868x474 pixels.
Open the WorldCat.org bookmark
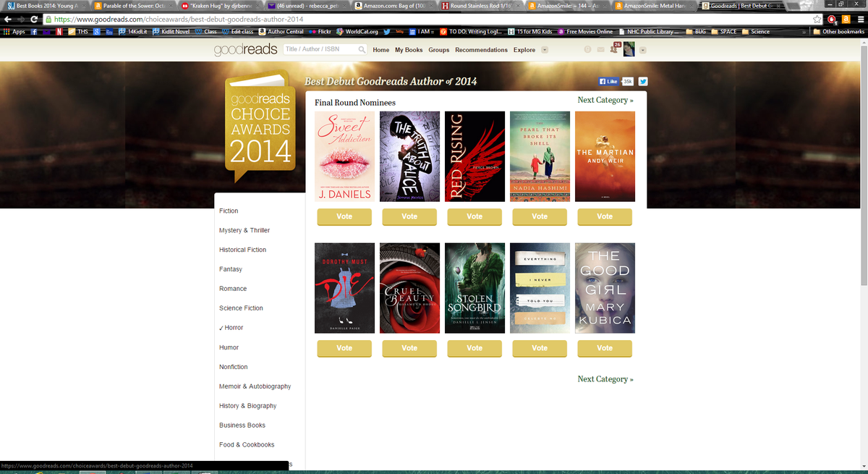357,32
